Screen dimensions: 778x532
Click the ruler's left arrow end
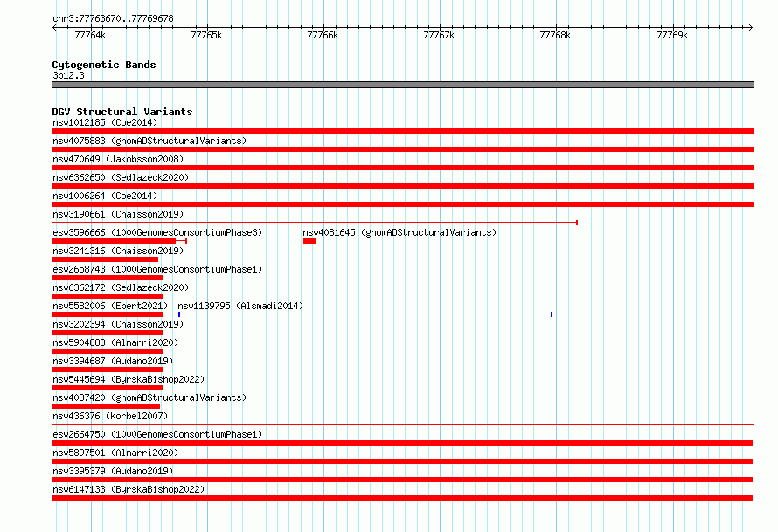click(x=54, y=27)
